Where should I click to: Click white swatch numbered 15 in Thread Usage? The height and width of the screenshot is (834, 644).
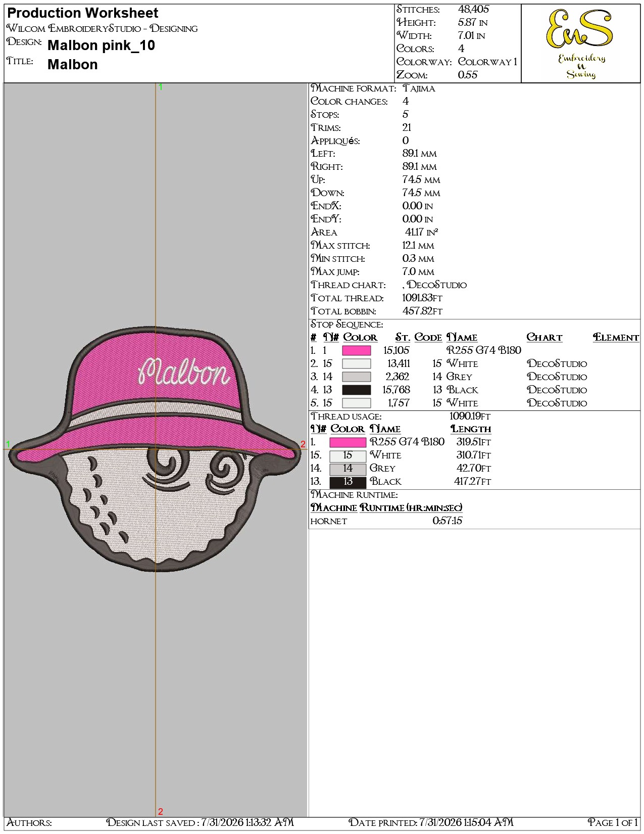point(348,455)
